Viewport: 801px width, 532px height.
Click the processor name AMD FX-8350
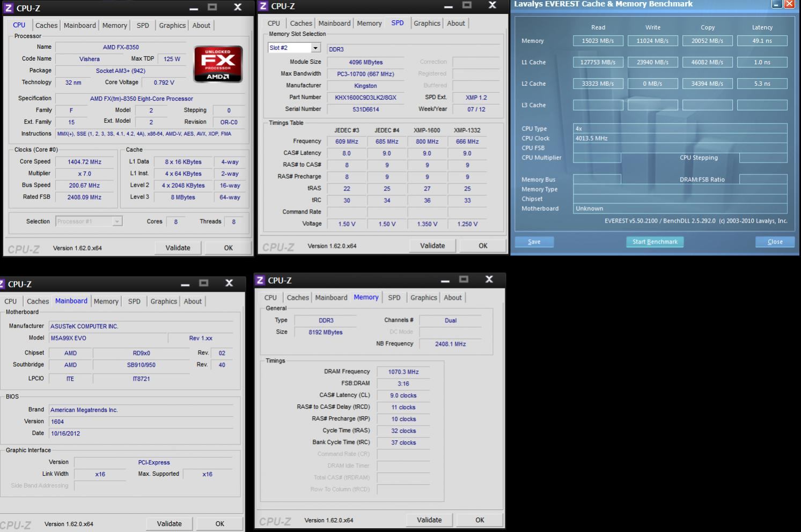click(121, 47)
